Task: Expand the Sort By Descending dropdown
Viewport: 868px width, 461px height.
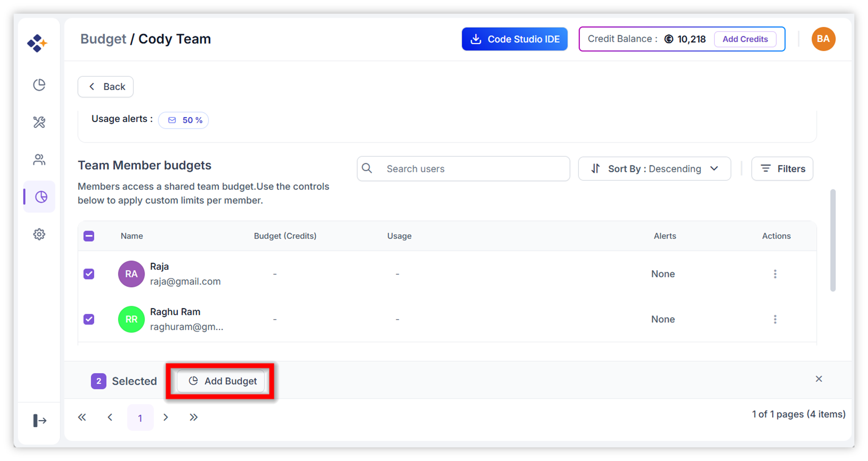Action: [654, 169]
